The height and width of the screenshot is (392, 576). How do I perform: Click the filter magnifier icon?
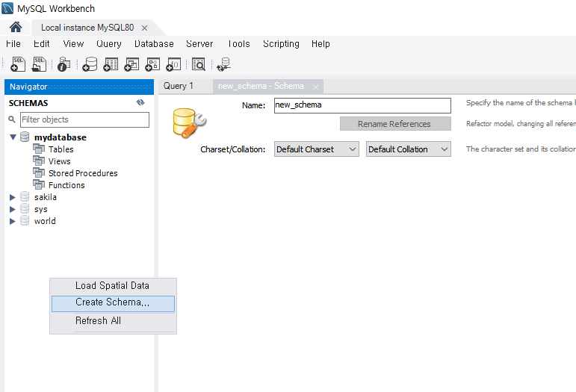click(x=12, y=119)
